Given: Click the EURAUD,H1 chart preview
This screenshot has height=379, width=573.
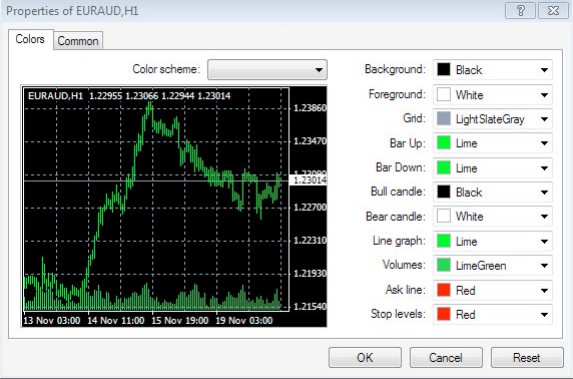Looking at the screenshot, I should 174,206.
